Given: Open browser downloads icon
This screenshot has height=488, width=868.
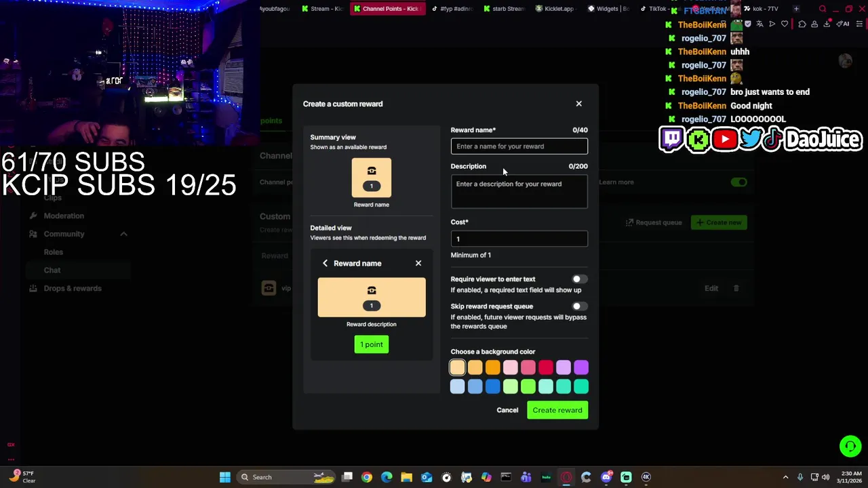Looking at the screenshot, I should [x=828, y=24].
